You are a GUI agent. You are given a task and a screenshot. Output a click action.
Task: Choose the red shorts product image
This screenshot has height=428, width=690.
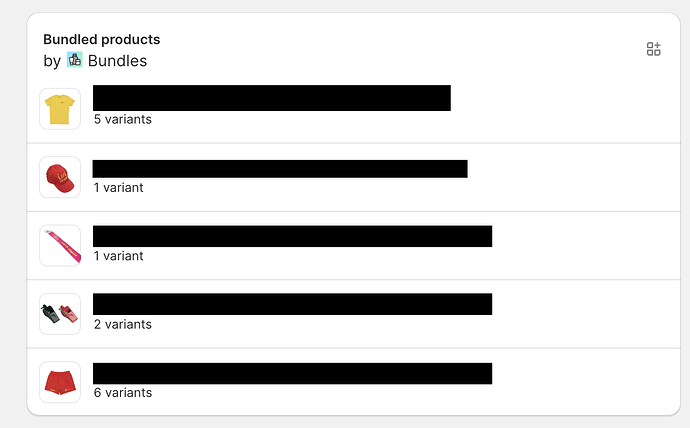(60, 383)
